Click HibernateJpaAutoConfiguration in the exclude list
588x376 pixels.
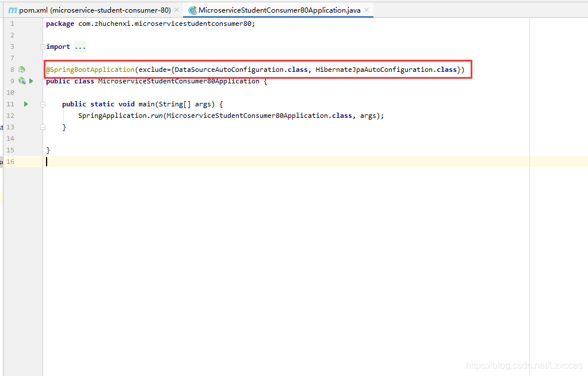coord(374,70)
